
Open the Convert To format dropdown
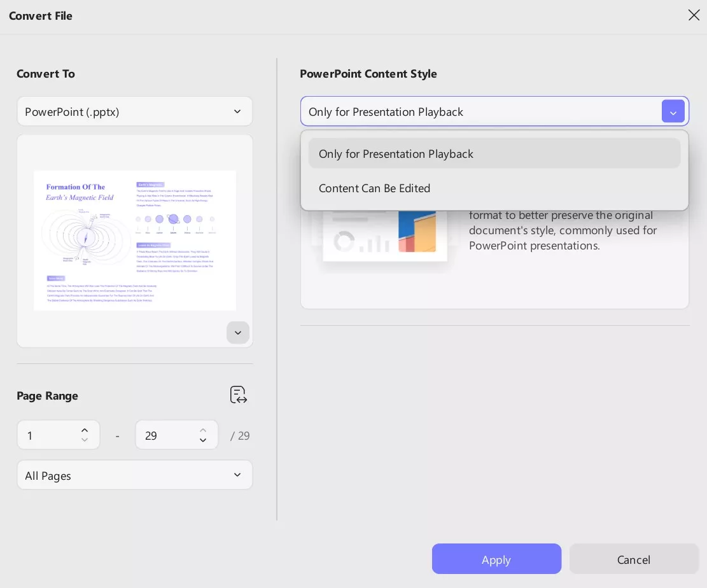[x=134, y=111]
